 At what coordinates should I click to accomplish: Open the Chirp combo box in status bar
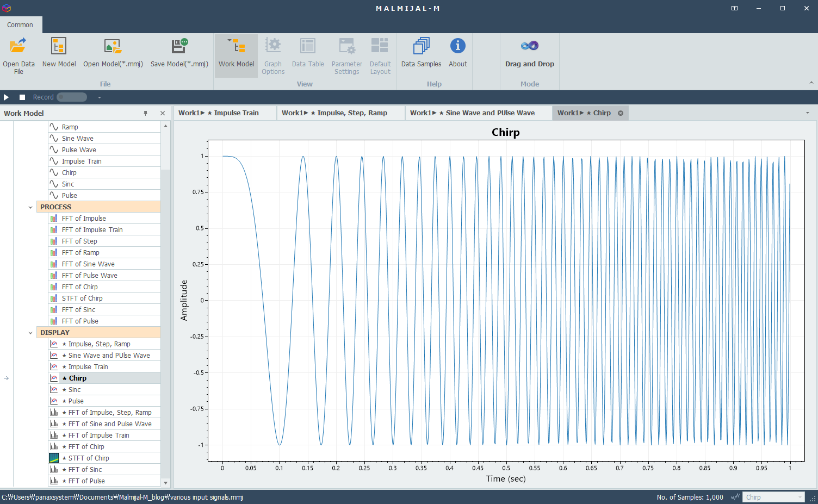773,497
